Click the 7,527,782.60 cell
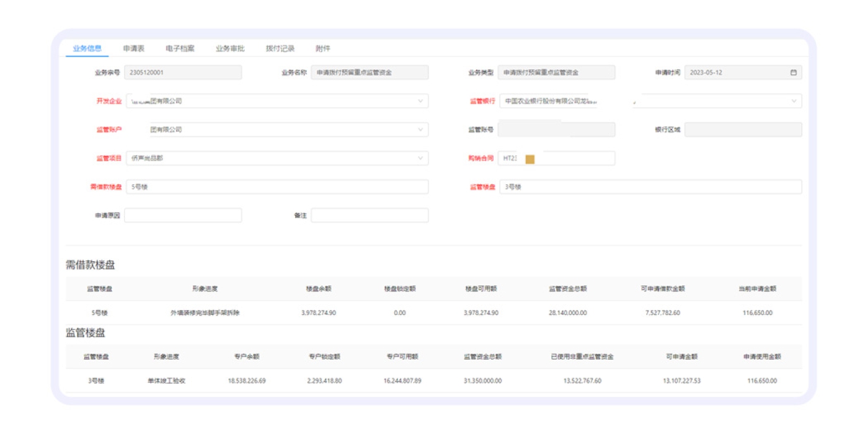This screenshot has width=868, height=434. pos(663,312)
